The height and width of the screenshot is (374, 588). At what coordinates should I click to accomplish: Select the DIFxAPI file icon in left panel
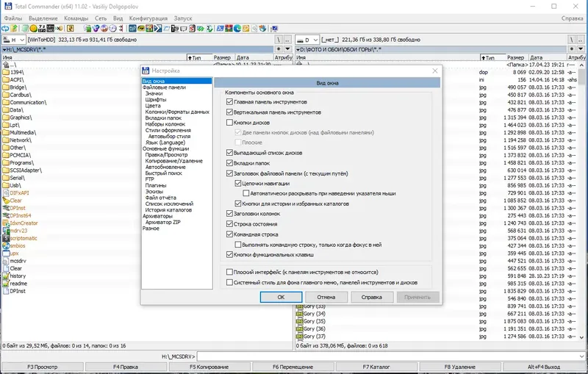(6, 193)
